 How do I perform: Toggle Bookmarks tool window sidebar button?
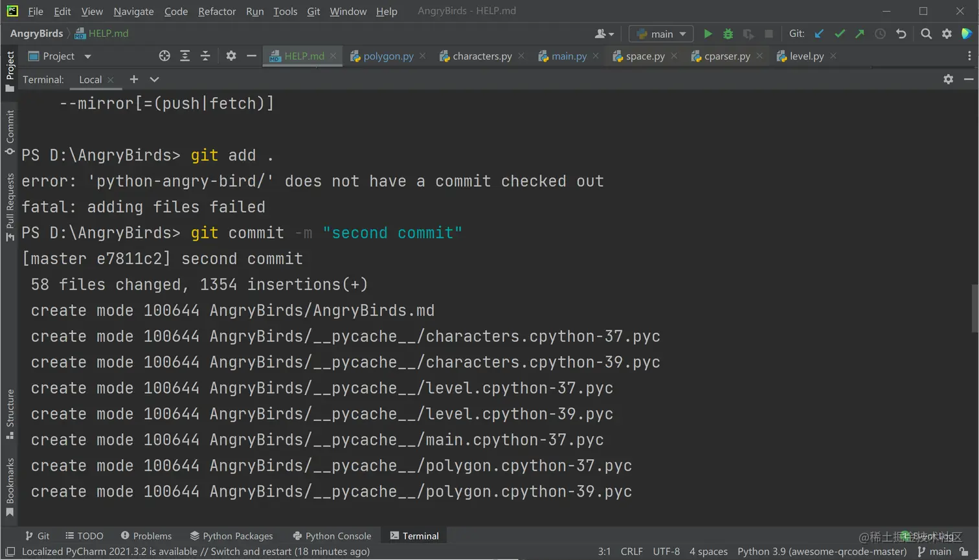(10, 487)
